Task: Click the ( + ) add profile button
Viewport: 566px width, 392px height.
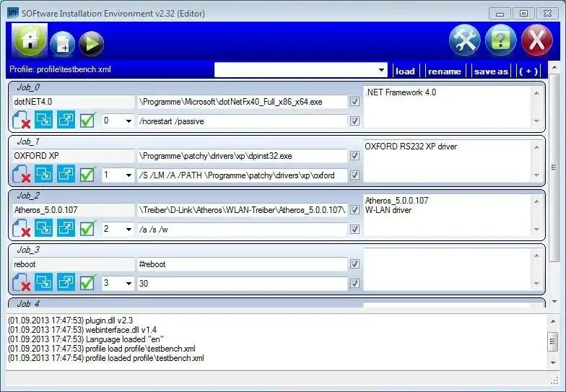Action: pyautogui.click(x=528, y=71)
